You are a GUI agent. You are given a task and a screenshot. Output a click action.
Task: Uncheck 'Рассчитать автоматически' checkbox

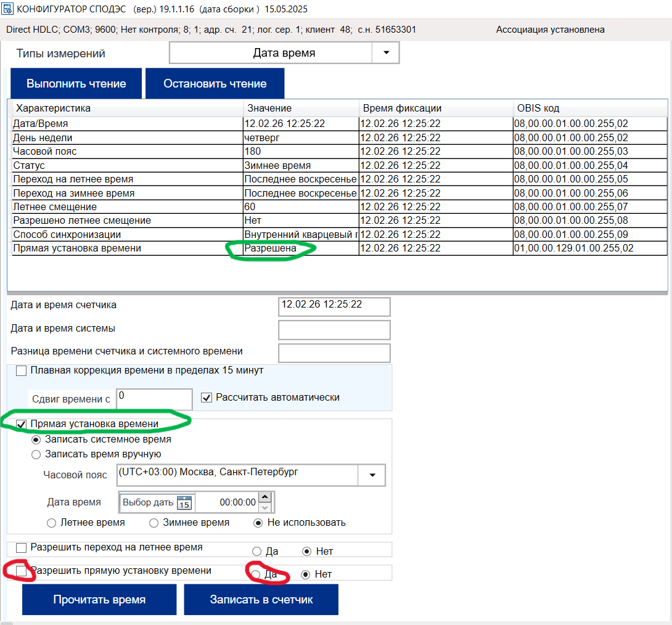click(x=207, y=398)
